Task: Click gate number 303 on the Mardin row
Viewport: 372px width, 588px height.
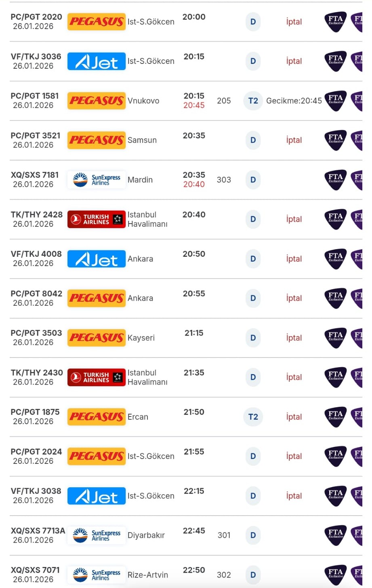Action: pos(224,180)
